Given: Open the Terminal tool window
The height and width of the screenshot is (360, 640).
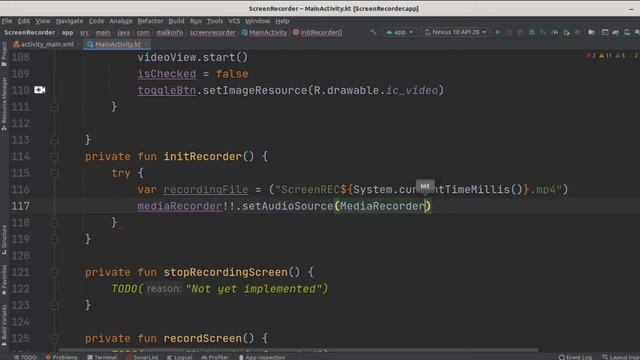Looking at the screenshot, I should 102,357.
